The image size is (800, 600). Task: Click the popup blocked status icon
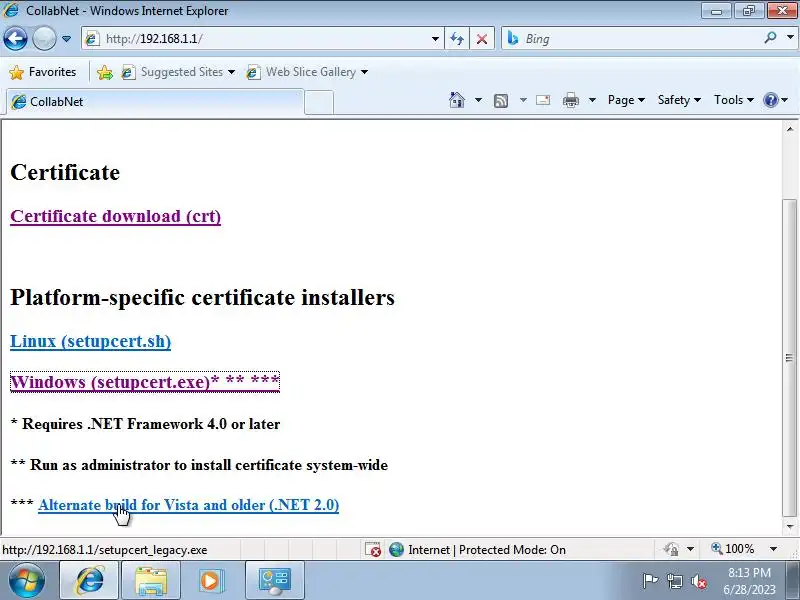point(372,549)
